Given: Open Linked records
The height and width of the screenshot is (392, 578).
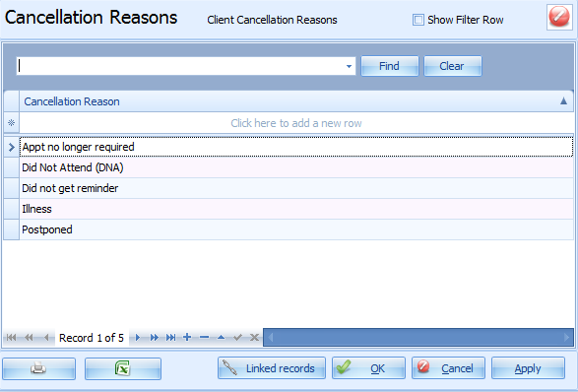Looking at the screenshot, I should pyautogui.click(x=272, y=368).
